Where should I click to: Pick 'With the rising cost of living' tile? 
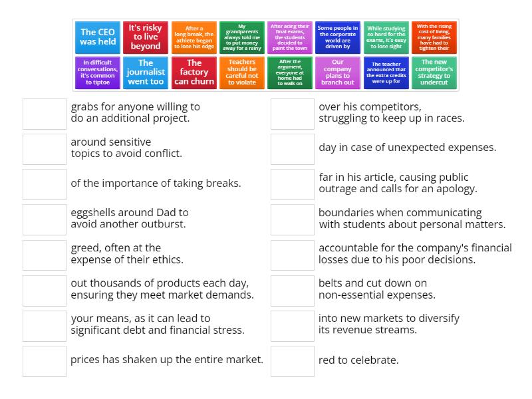tap(434, 37)
